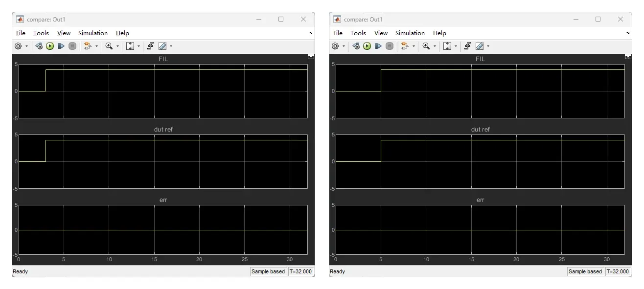Enable Cursor Measurements ruler in right window
Viewport: 644px width, 289px height.
click(x=480, y=46)
